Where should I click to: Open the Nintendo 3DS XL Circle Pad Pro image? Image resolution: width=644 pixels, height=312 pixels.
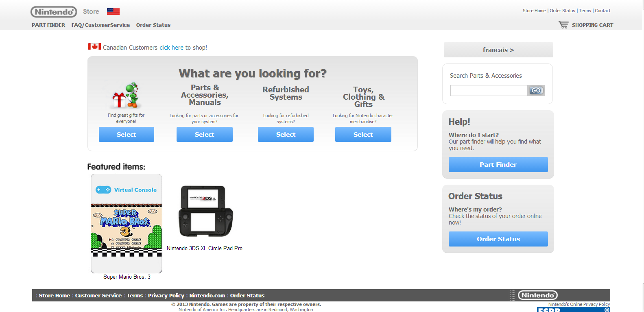click(205, 211)
